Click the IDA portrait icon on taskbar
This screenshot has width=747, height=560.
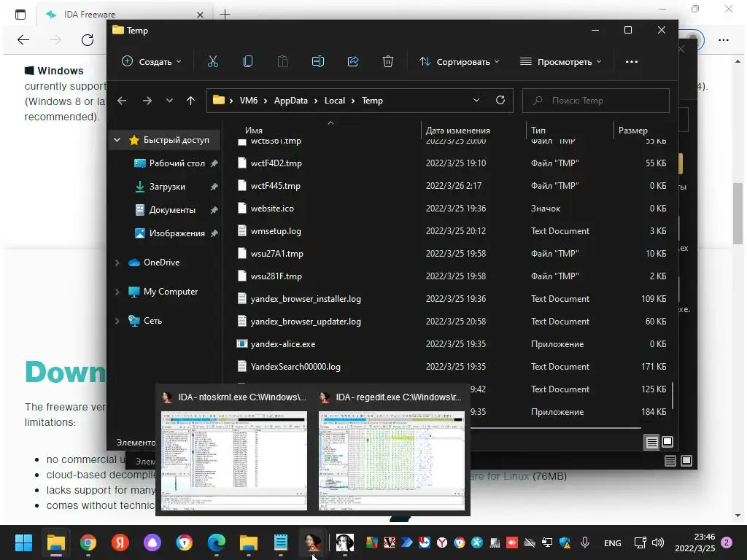pyautogui.click(x=312, y=542)
